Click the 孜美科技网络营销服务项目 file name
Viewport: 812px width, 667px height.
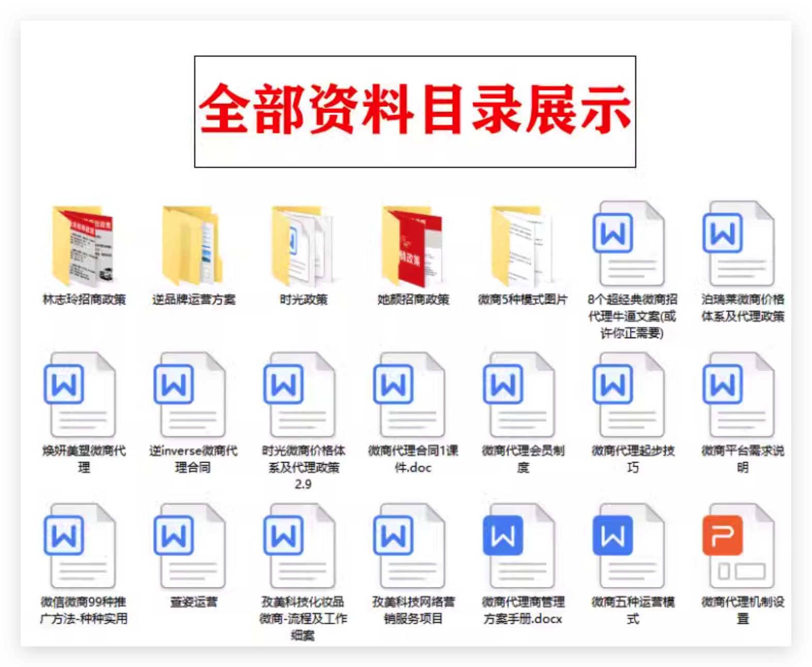(413, 610)
